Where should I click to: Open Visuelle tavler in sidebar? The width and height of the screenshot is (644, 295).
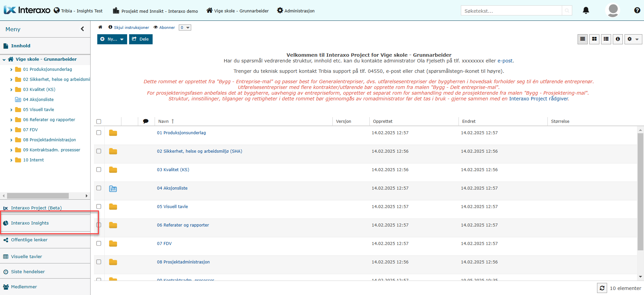tap(26, 256)
